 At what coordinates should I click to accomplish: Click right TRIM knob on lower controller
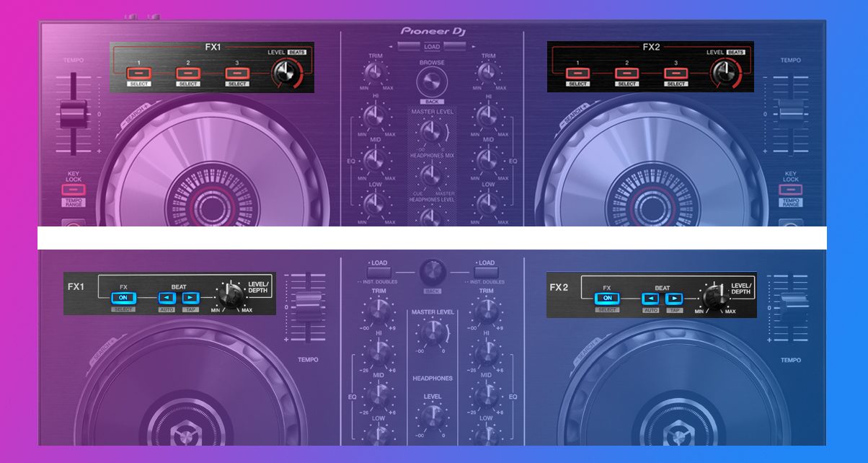coord(487,311)
